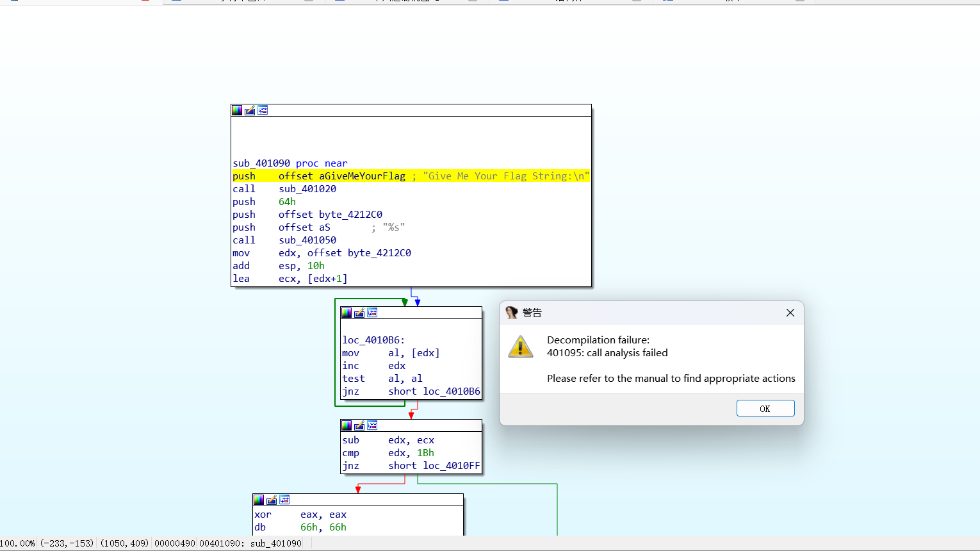The width and height of the screenshot is (980, 551).
Task: Click edit icon on the loc_4010B6 block
Action: 359,313
